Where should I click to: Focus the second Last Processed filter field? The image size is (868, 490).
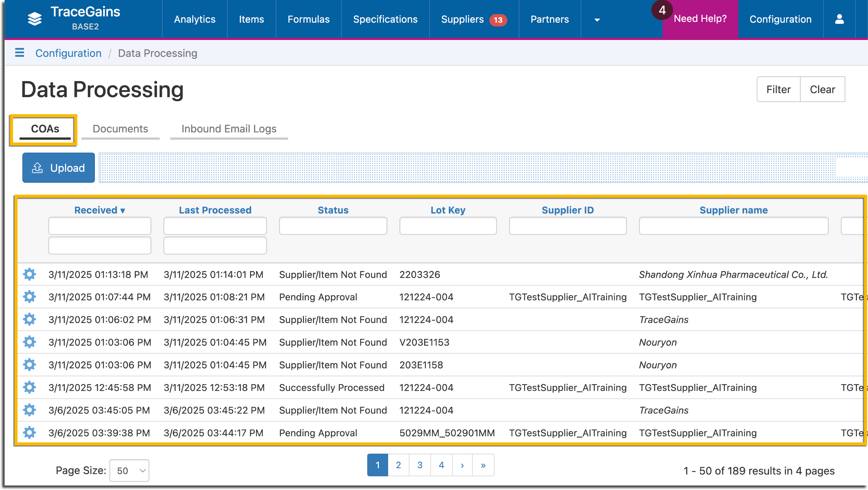click(215, 245)
